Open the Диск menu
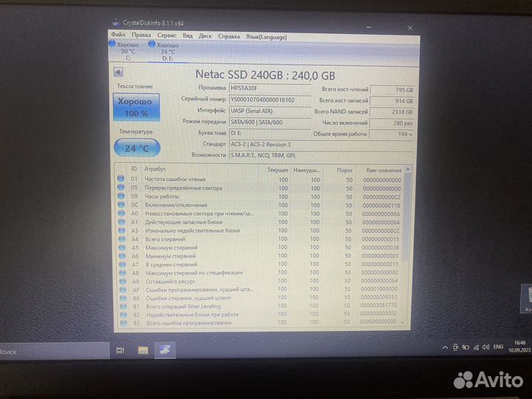The height and width of the screenshot is (399, 532). click(205, 36)
